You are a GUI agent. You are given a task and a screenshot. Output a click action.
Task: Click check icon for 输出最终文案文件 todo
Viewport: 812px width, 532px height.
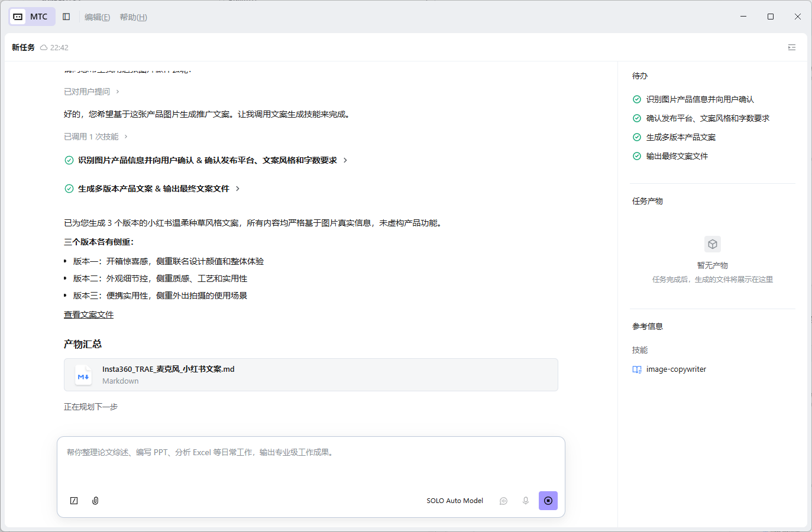[637, 156]
